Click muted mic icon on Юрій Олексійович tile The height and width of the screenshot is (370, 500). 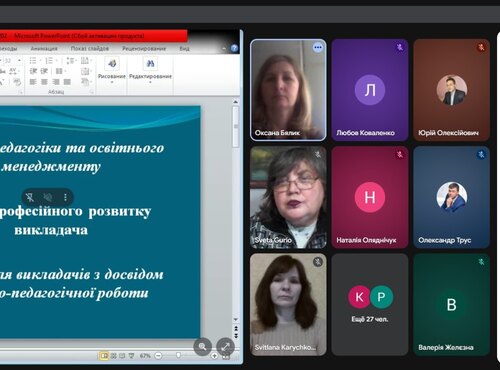coord(481,47)
